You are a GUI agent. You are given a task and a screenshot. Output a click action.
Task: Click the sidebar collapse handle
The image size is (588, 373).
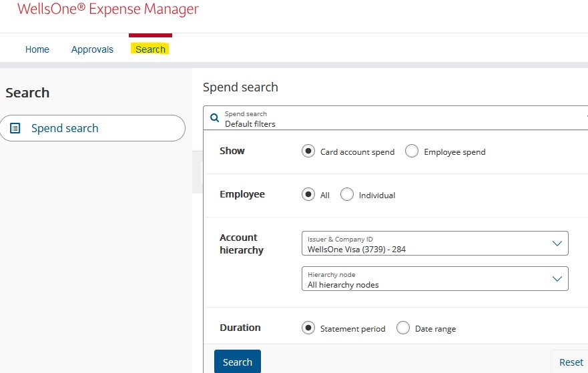click(x=198, y=172)
